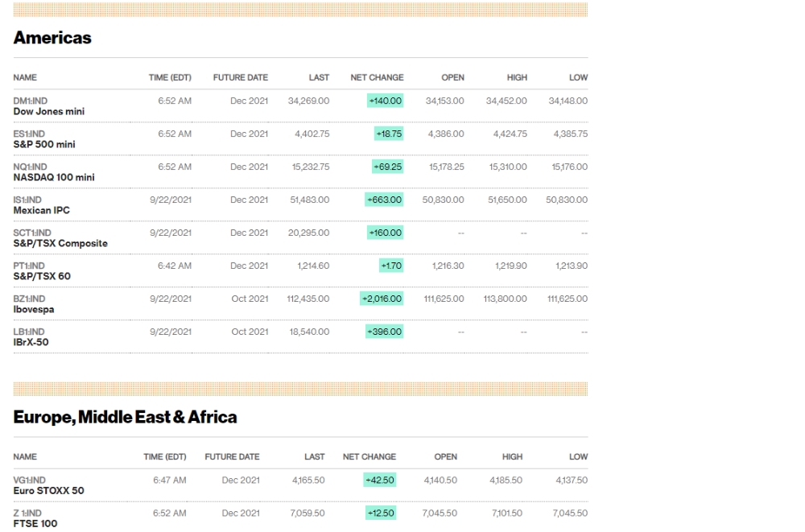Viewport: 805px width, 532px height.
Task: Click the 113,800.00 high value
Action: click(506, 299)
